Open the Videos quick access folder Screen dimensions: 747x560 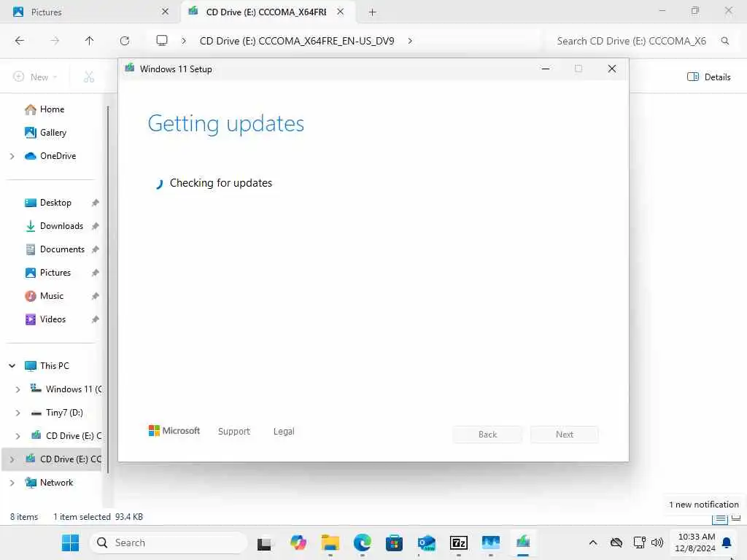[53, 319]
